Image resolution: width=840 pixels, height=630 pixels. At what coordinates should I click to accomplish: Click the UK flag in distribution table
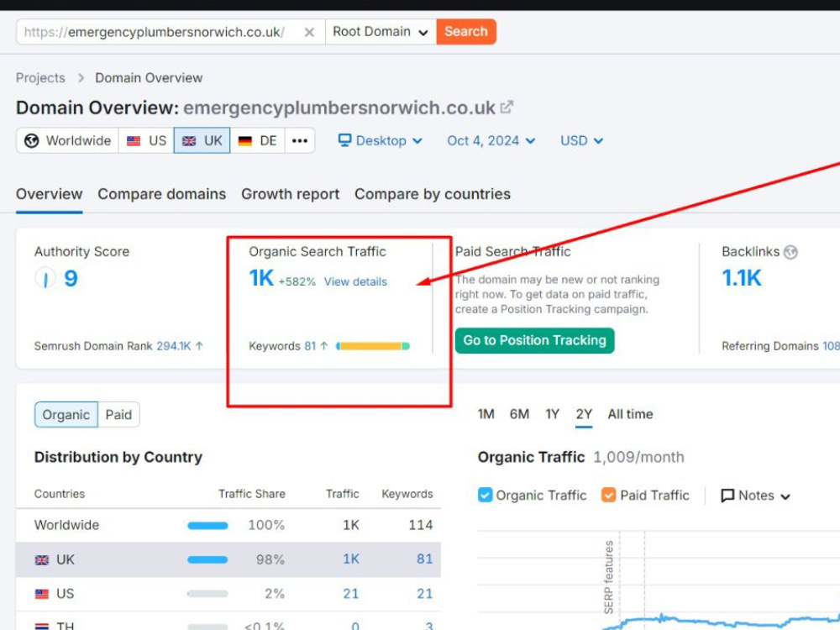42,559
